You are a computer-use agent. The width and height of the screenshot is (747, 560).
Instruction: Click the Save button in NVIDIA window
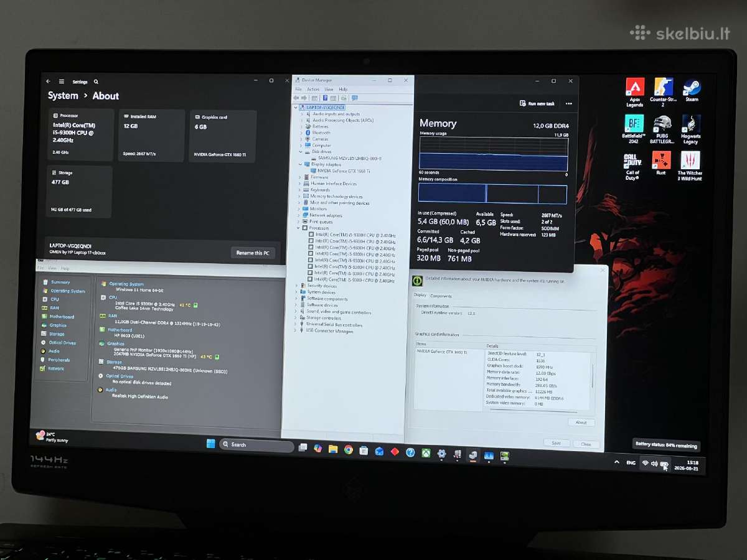point(557,443)
